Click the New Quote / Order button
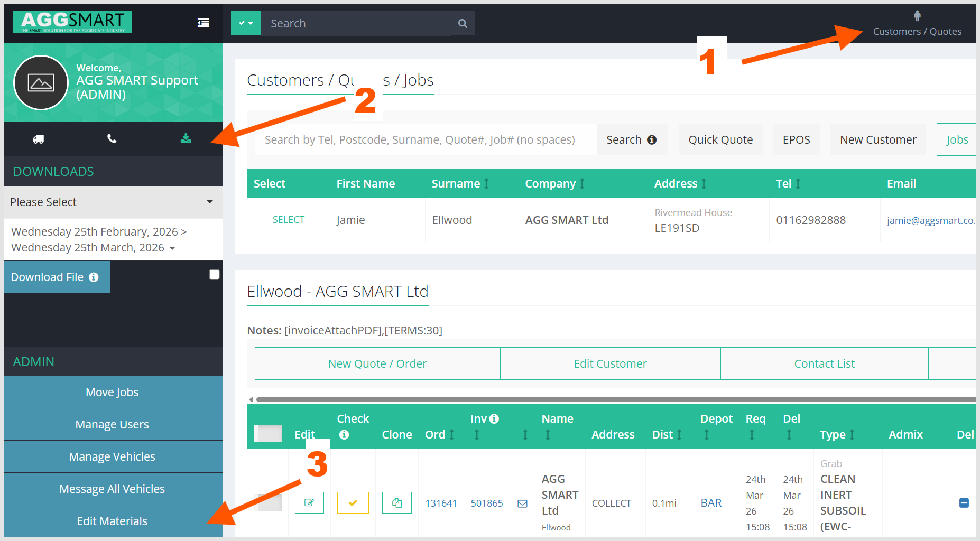This screenshot has width=980, height=541. [377, 363]
